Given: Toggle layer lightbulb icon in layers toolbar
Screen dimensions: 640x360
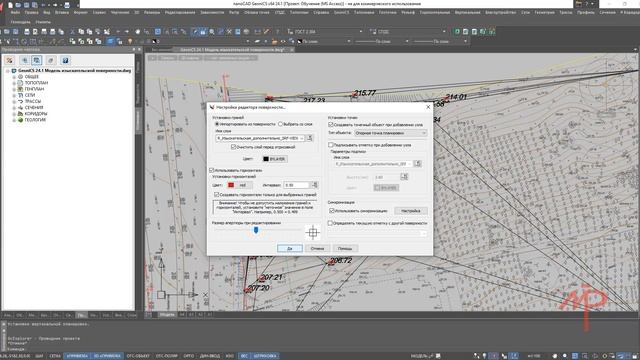Looking at the screenshot, I should (x=130, y=41).
